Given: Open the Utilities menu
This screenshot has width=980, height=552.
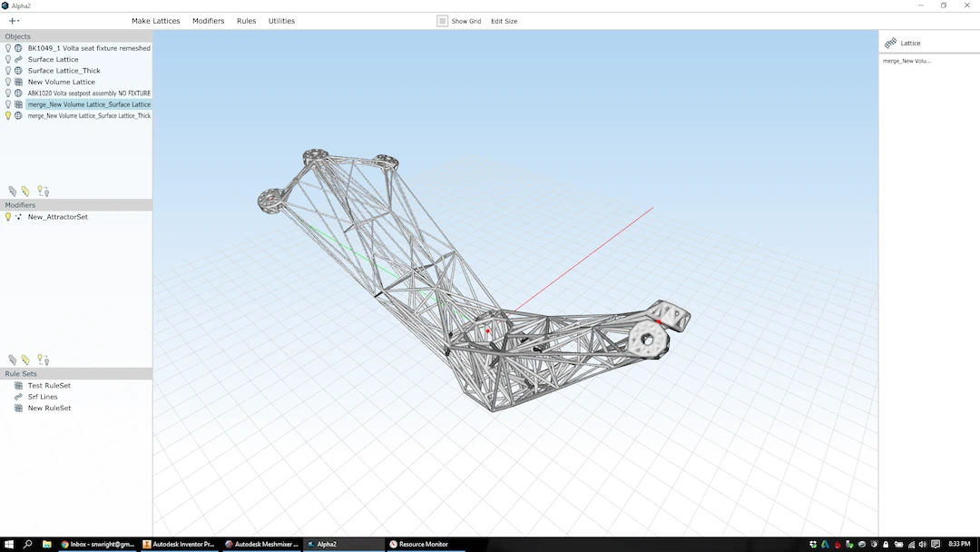Looking at the screenshot, I should [281, 21].
